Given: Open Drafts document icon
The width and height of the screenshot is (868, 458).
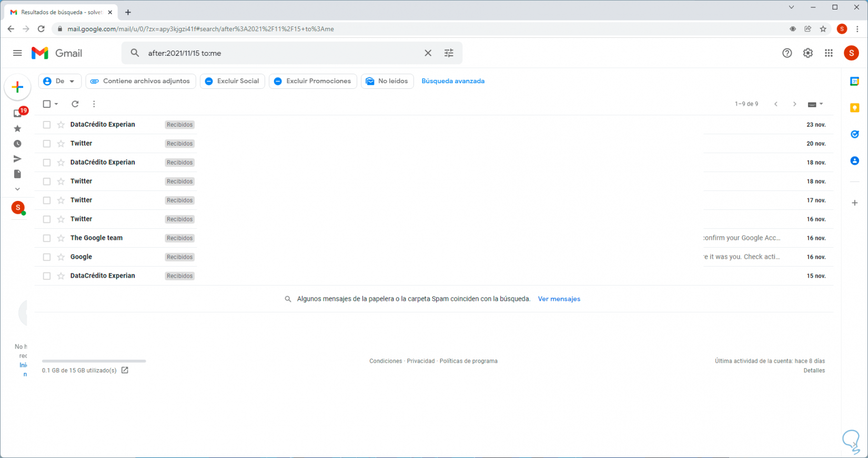Looking at the screenshot, I should (17, 174).
